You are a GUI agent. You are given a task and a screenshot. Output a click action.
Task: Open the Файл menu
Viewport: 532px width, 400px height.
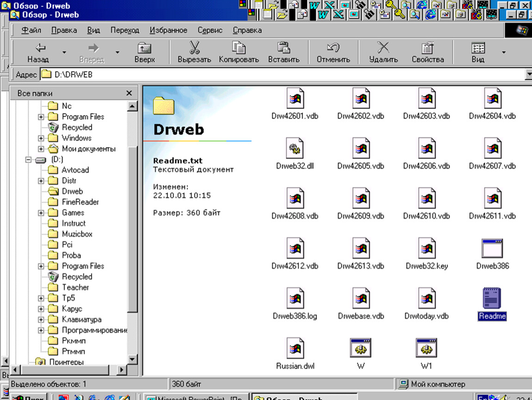tap(31, 30)
